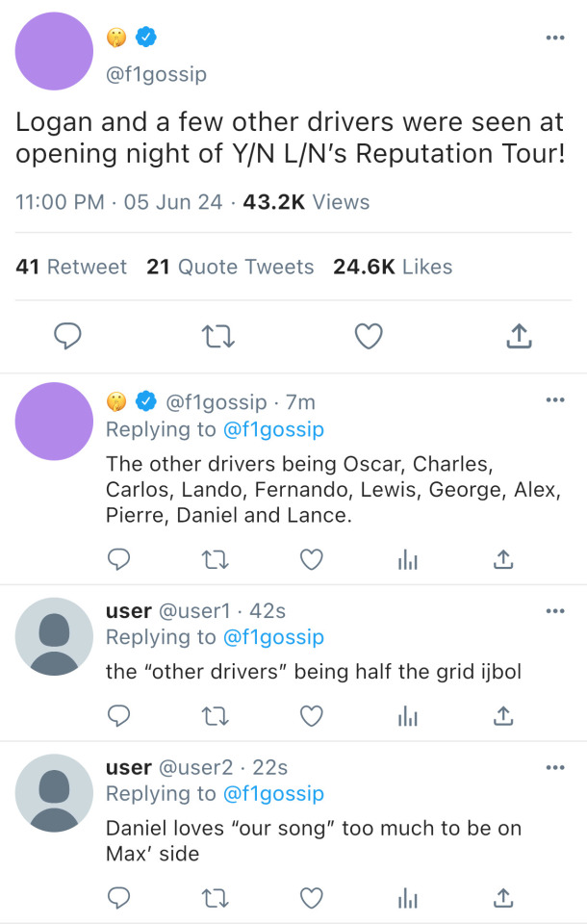Image resolution: width=587 pixels, height=924 pixels.
Task: View analytics on user2's reply
Action: click(408, 898)
